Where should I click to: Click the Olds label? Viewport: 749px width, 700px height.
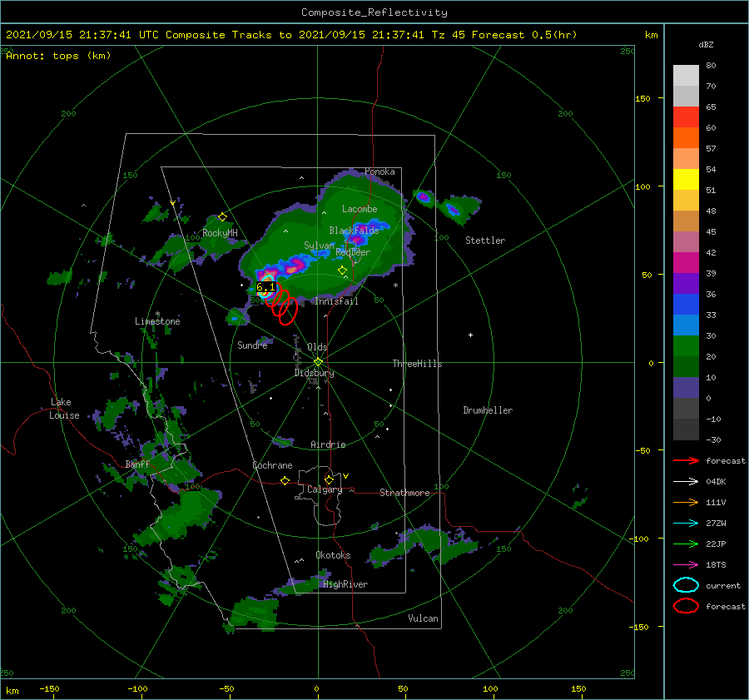(317, 347)
